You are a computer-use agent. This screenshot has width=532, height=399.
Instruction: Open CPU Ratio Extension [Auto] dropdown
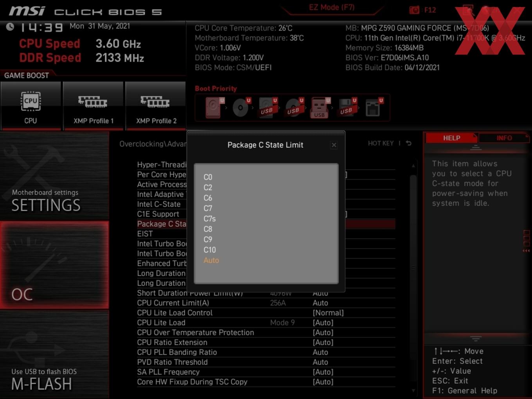click(x=323, y=342)
